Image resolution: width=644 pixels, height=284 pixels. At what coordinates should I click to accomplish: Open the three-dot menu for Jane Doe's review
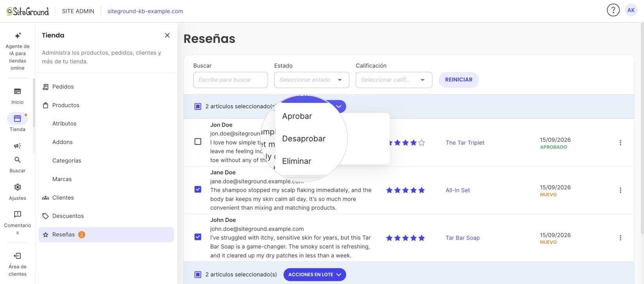coord(620,190)
